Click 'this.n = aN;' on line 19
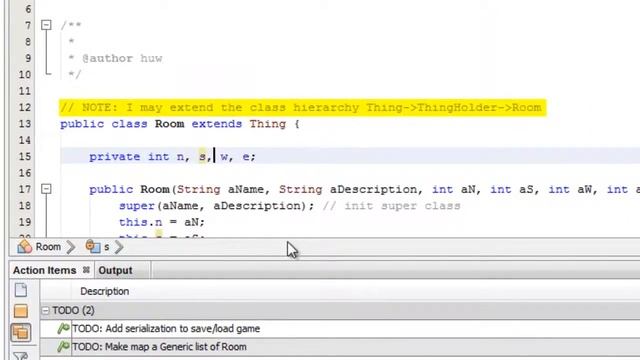 point(162,222)
